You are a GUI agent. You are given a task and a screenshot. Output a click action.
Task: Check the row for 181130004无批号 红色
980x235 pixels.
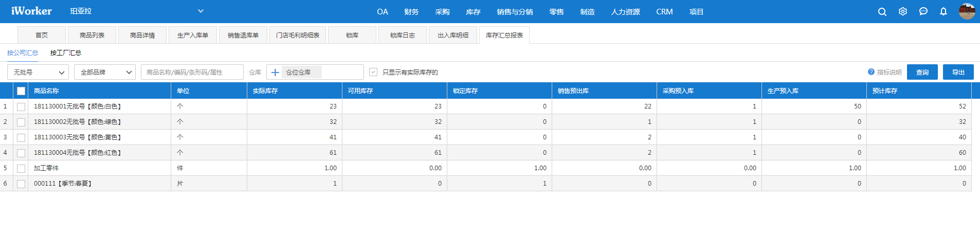21,153
